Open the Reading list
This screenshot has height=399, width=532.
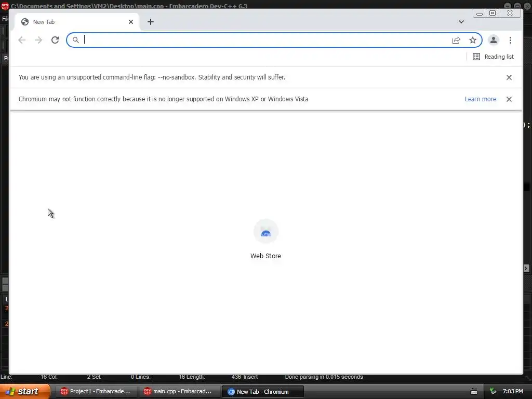pyautogui.click(x=494, y=57)
